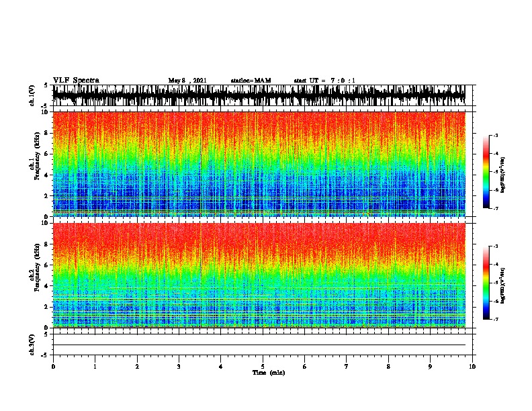Click time axis tick label "2"
The height and width of the screenshot is (411, 532).
pyautogui.click(x=137, y=367)
